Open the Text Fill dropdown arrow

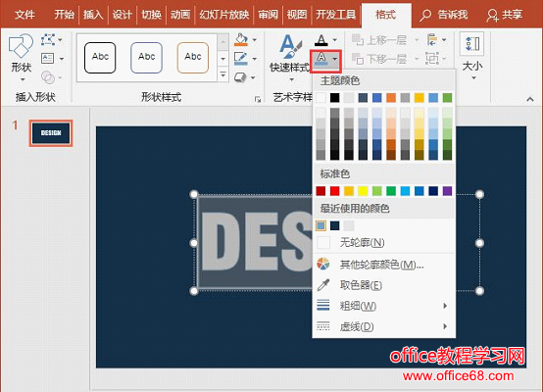tap(335, 40)
